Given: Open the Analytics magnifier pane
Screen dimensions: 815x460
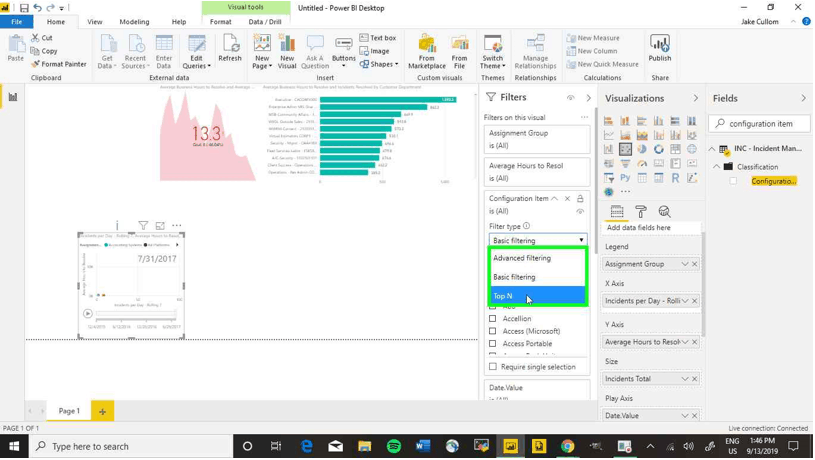Looking at the screenshot, I should pyautogui.click(x=664, y=212).
